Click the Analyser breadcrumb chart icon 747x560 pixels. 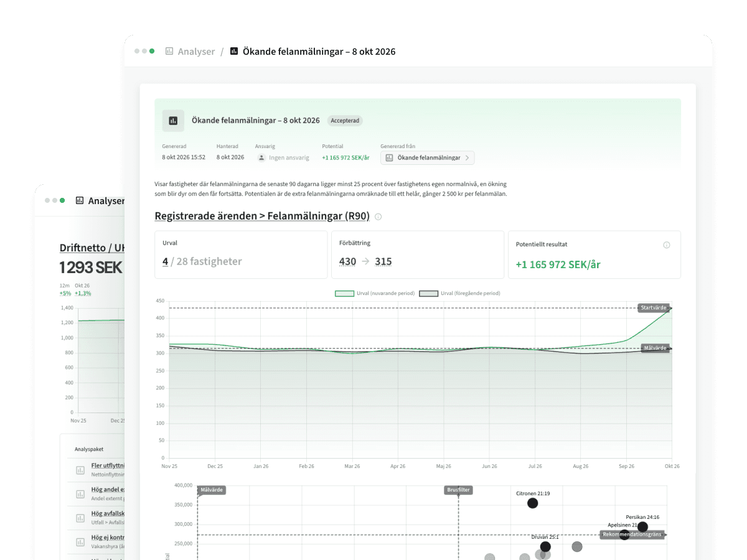click(169, 52)
